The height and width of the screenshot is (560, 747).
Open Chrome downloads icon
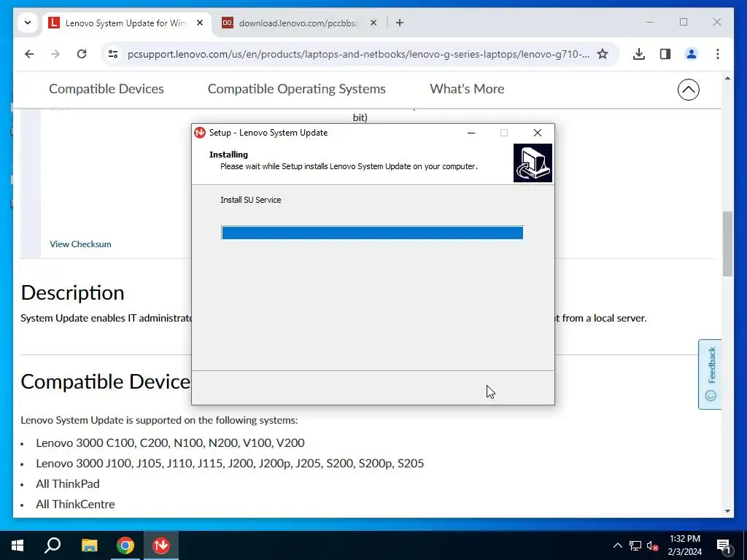coord(639,54)
